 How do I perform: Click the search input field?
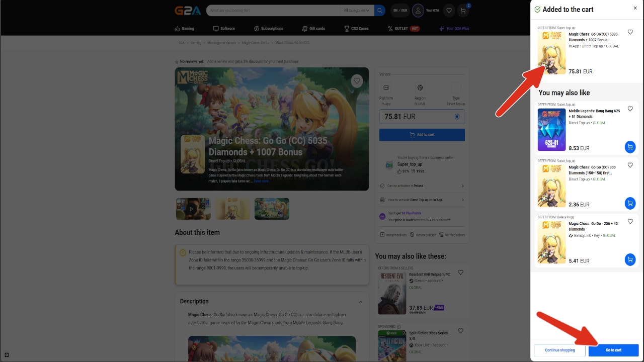[272, 11]
